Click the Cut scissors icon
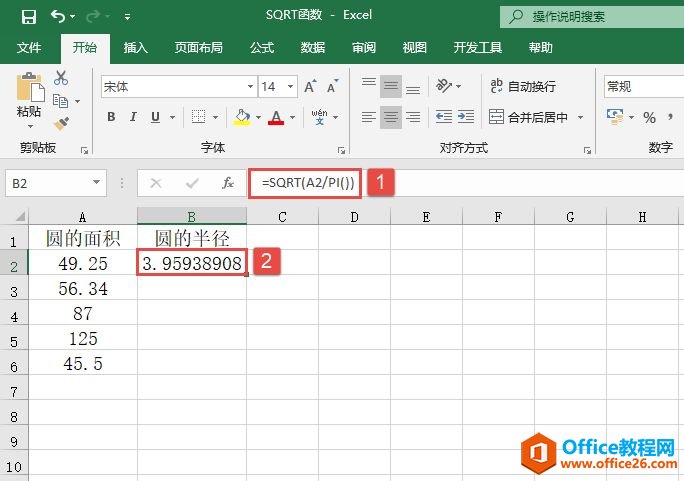 tap(61, 78)
